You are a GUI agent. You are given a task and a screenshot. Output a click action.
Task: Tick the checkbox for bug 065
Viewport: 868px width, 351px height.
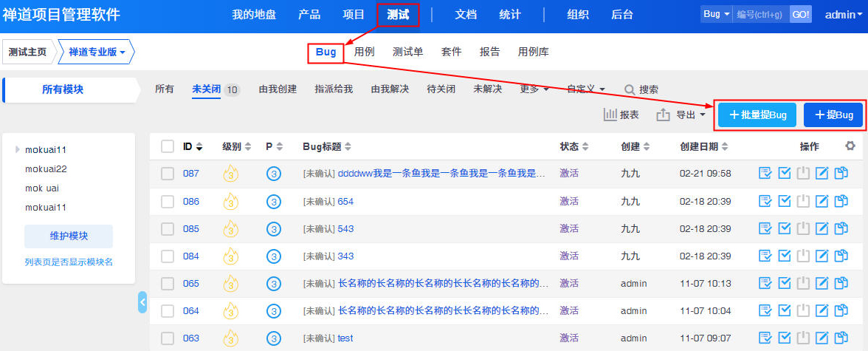(167, 283)
